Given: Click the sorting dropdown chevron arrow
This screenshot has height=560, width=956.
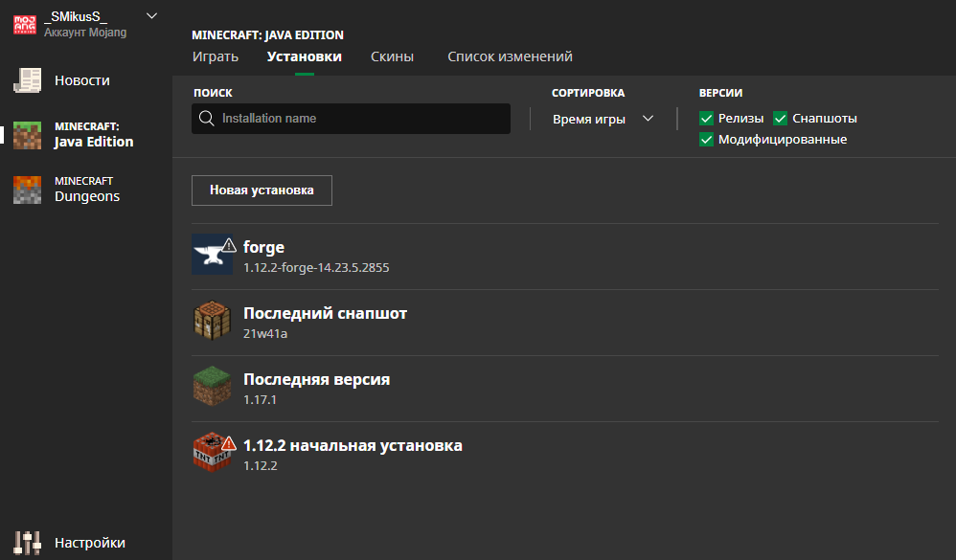Looking at the screenshot, I should pyautogui.click(x=649, y=118).
